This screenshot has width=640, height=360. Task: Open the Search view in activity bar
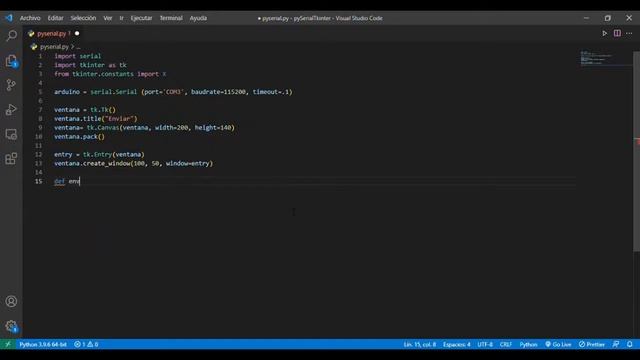coord(11,36)
